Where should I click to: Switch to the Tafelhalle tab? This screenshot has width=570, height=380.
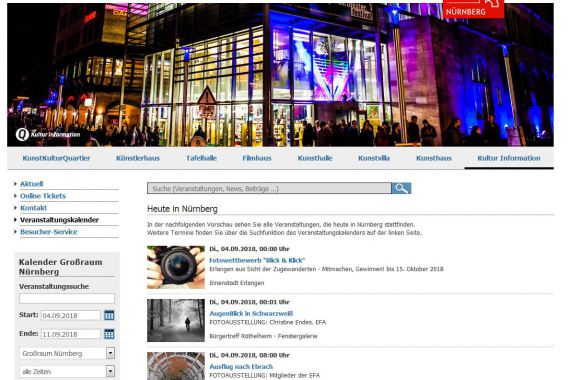click(201, 158)
